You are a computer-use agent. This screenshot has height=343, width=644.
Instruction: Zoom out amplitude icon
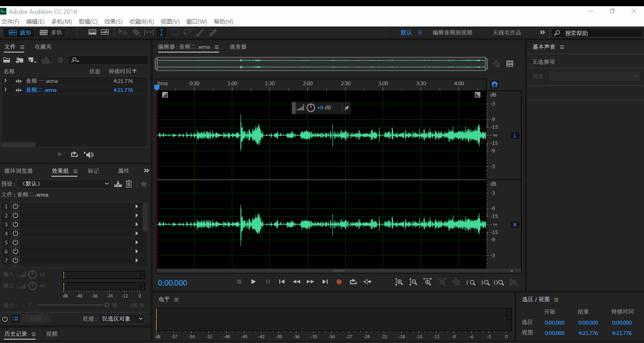click(414, 282)
